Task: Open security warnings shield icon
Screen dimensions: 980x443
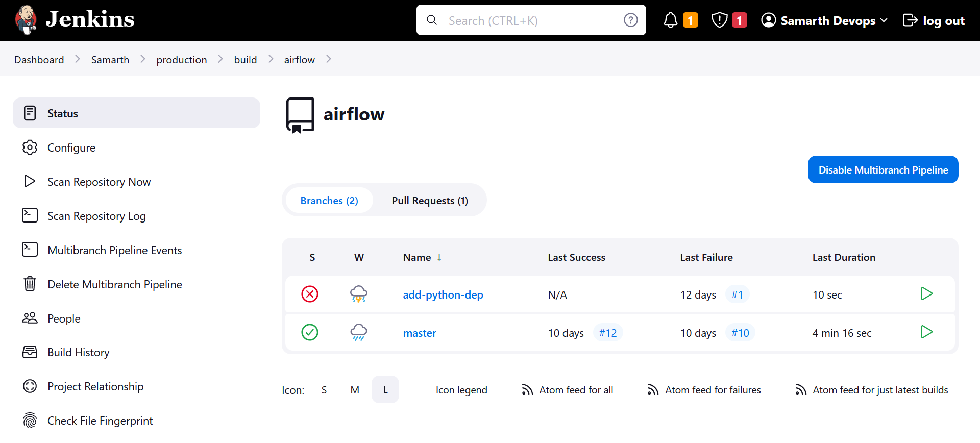Action: 719,20
